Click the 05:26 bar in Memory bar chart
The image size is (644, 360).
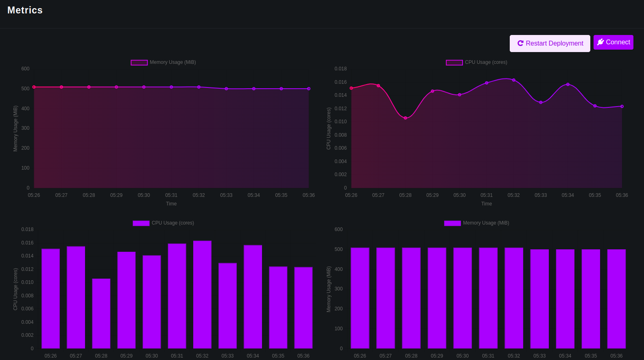point(360,298)
